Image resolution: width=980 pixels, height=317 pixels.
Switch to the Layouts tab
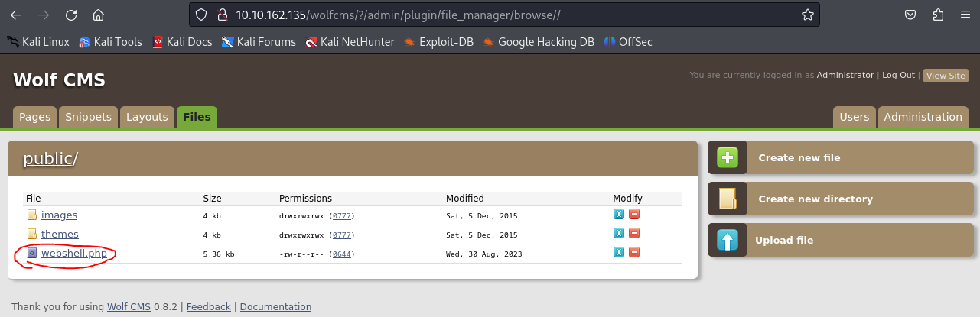(147, 117)
